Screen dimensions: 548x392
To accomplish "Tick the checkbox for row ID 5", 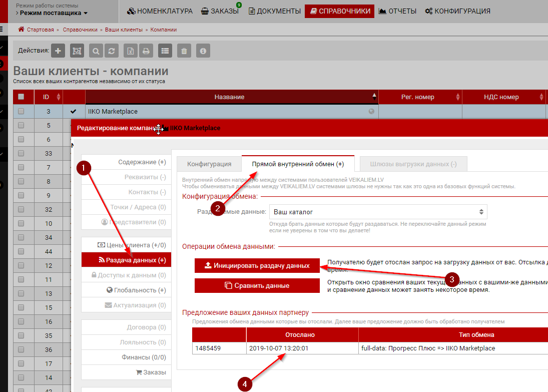I will pyautogui.click(x=21, y=126).
